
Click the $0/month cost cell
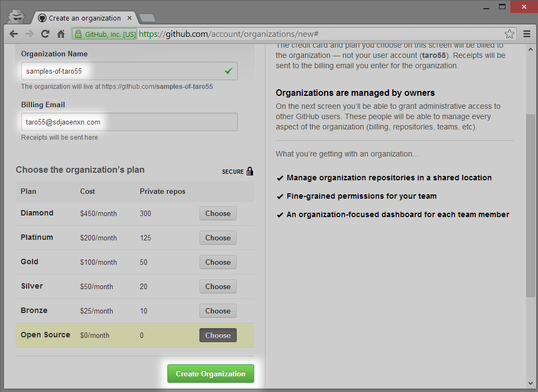tap(95, 335)
